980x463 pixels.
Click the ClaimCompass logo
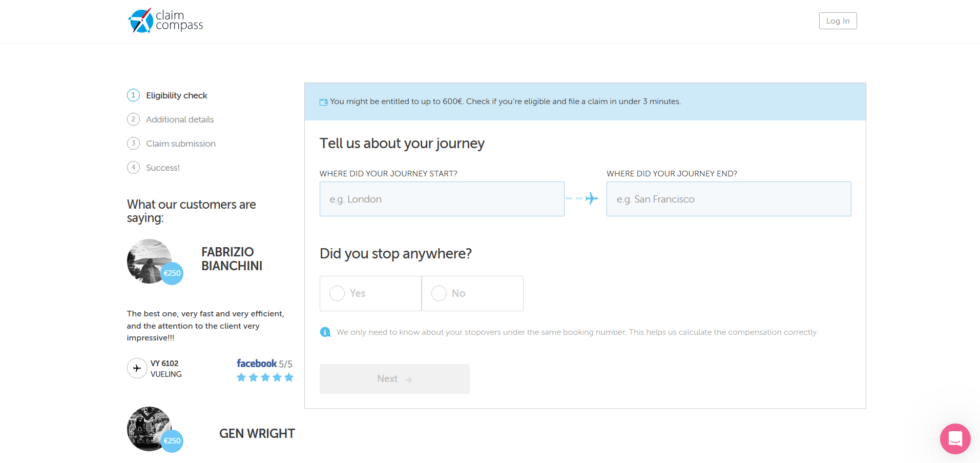165,21
